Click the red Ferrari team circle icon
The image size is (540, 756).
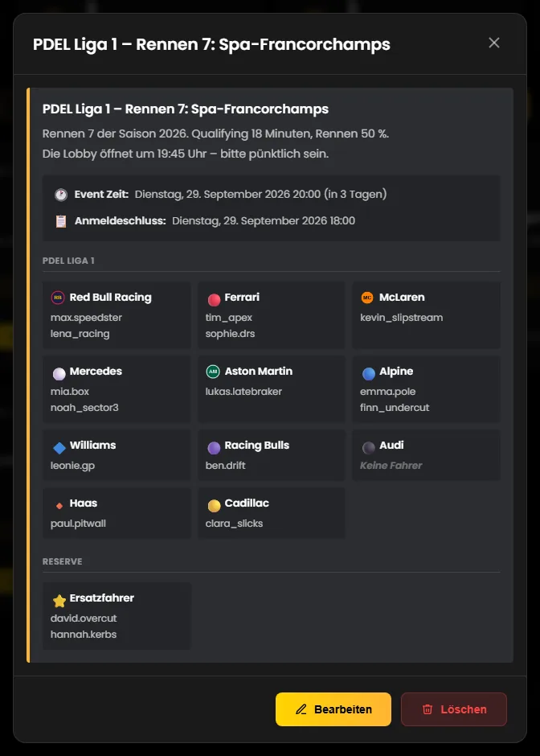pos(214,300)
